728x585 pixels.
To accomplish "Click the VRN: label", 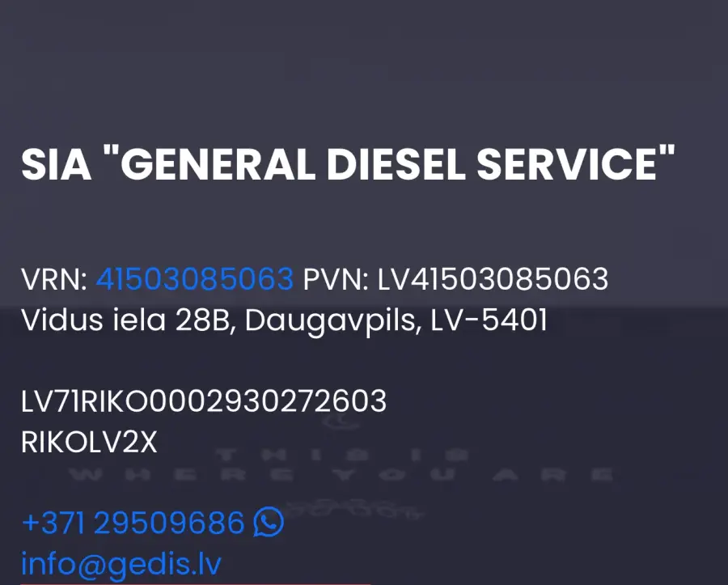I will 54,279.
